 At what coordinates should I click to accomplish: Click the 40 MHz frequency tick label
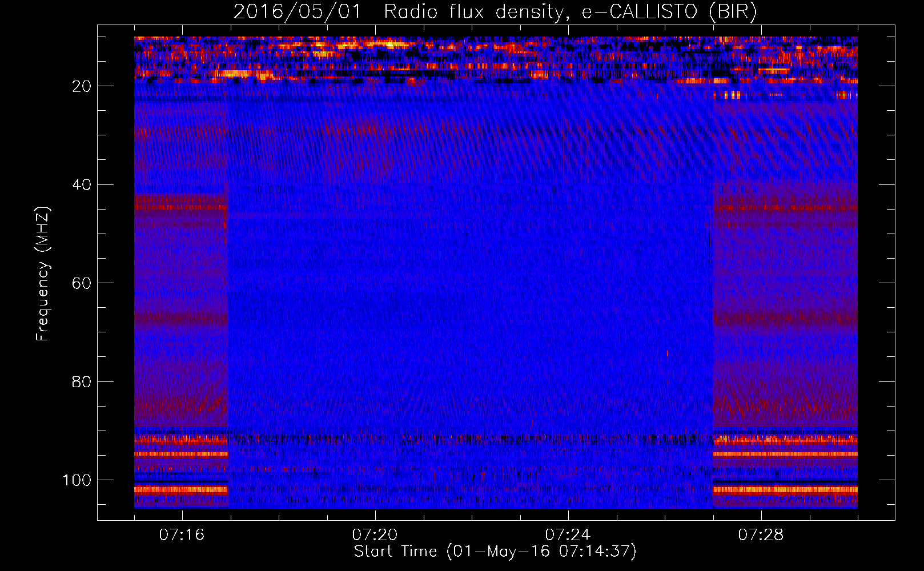tap(82, 184)
